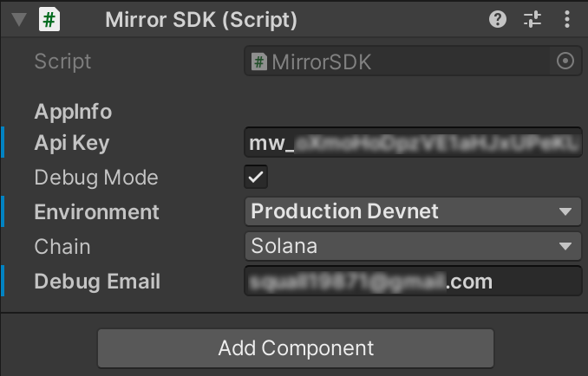Click the C# script icon in the header
The image size is (588, 376).
[x=49, y=19]
